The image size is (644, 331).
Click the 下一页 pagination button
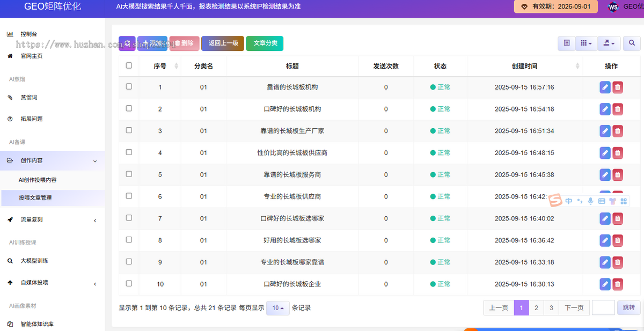tap(574, 308)
